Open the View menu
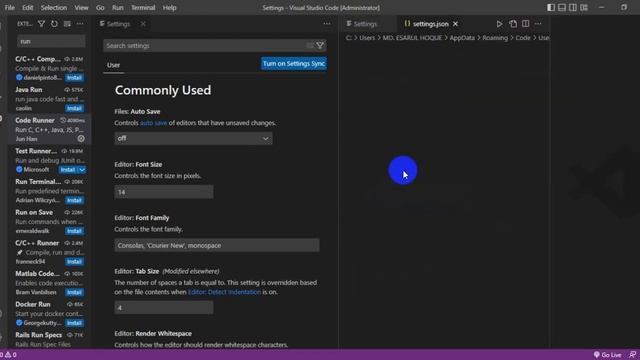 (81, 7)
